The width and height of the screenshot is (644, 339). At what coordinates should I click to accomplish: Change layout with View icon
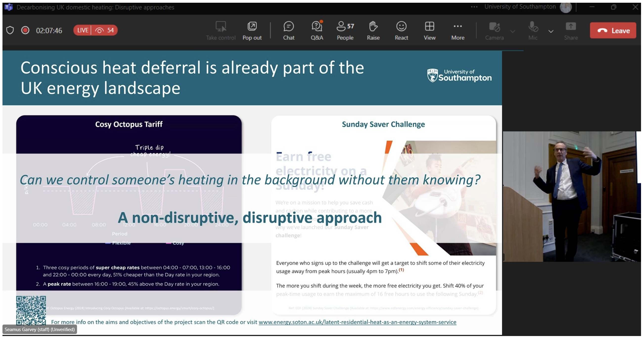click(x=430, y=30)
